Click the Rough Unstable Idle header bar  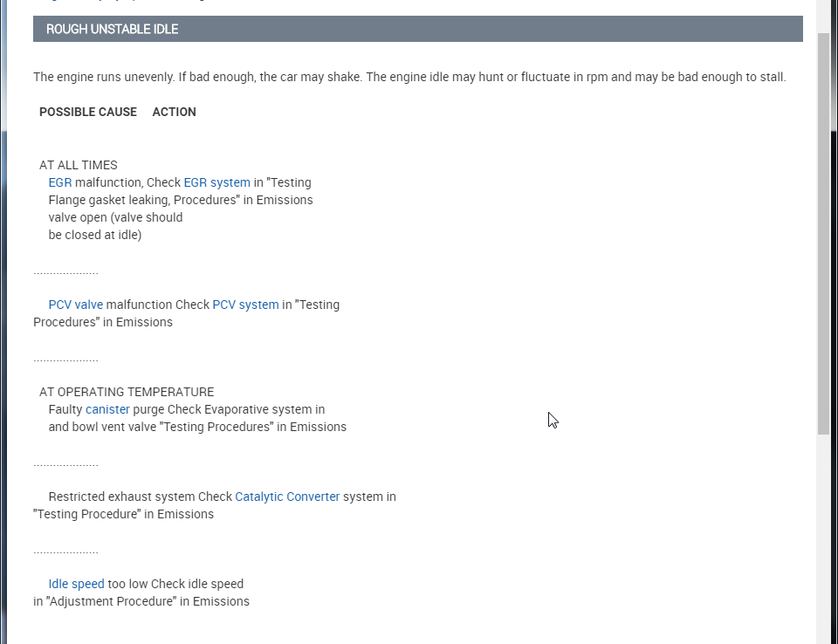[x=417, y=29]
